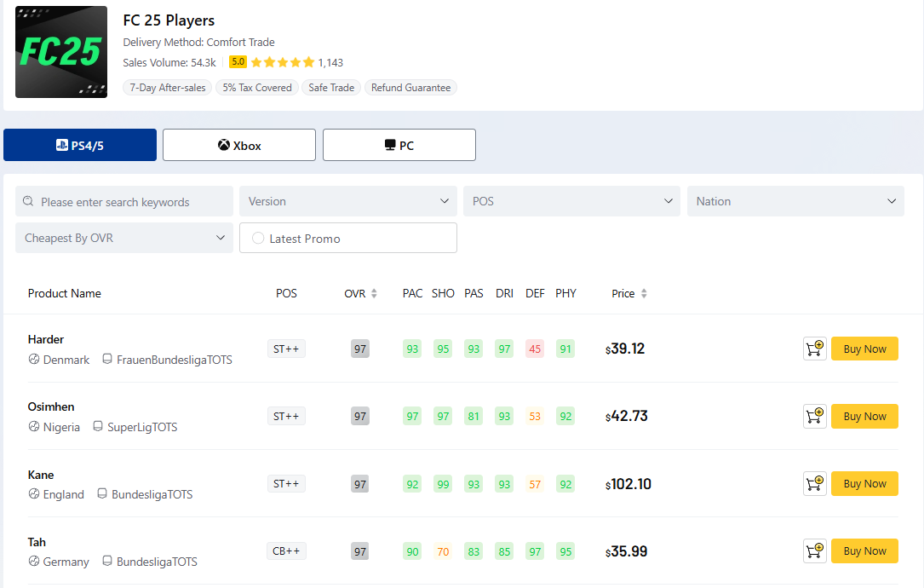This screenshot has width=924, height=588.
Task: Click Harder's red DEF 45 stat
Action: coord(535,349)
